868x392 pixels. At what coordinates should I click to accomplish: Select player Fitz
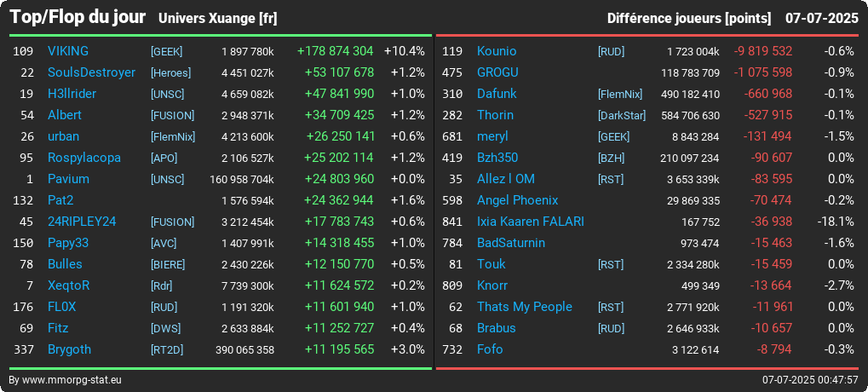click(58, 328)
